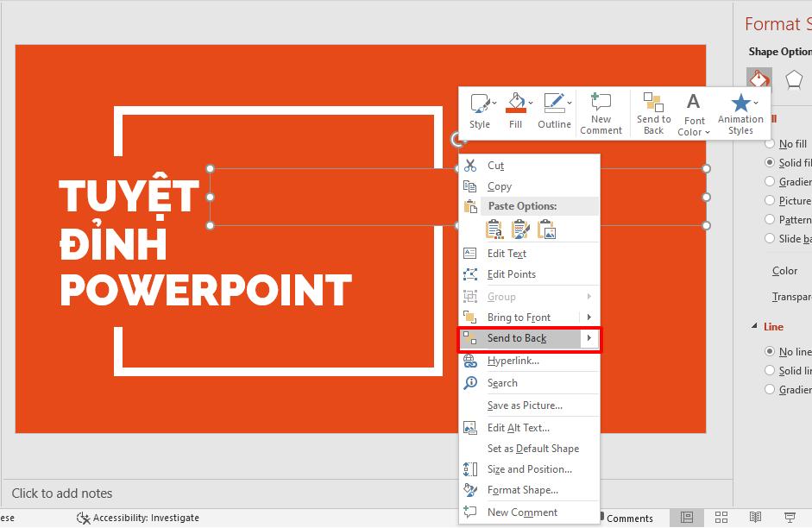Expand the Send to Back submenu
Viewport: 812px width, 528px height.
click(x=591, y=338)
